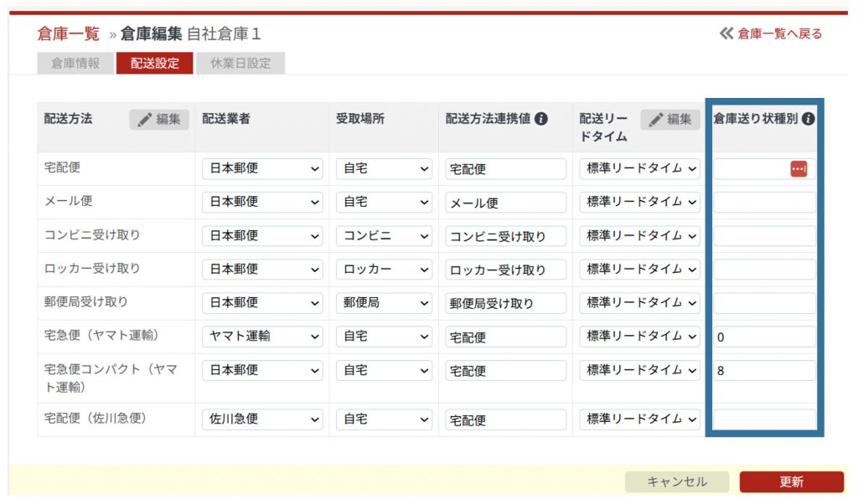Screen dimensions: 858x504
Task: Open 休業日設定 tab
Action: [240, 64]
